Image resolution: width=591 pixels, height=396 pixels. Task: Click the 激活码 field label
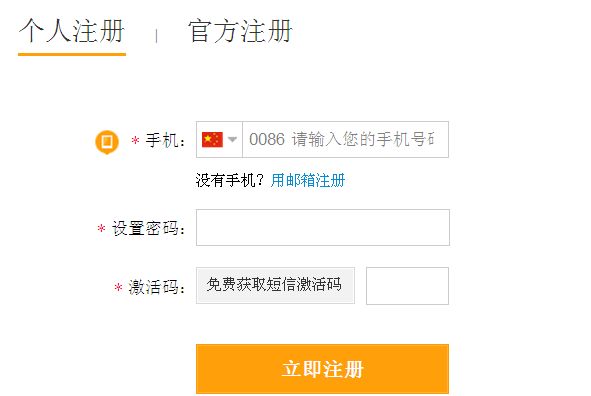156,287
